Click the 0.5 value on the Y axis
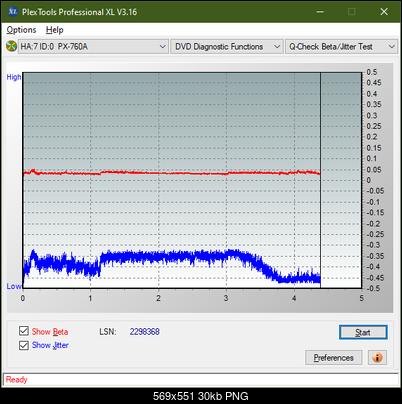Image resolution: width=402 pixels, height=404 pixels. tap(372, 72)
